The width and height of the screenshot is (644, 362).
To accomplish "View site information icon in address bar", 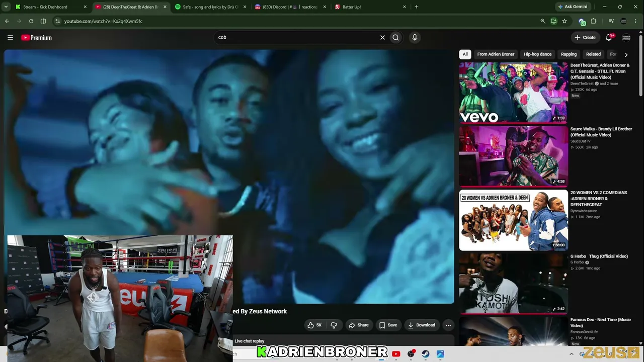I will (57, 21).
